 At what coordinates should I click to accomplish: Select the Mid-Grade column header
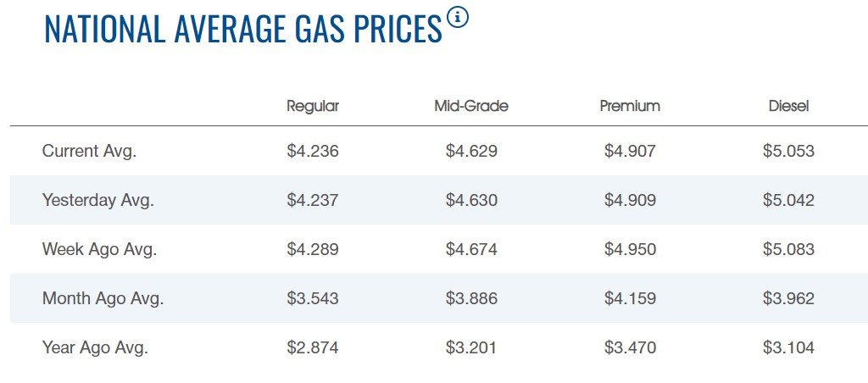coord(471,106)
